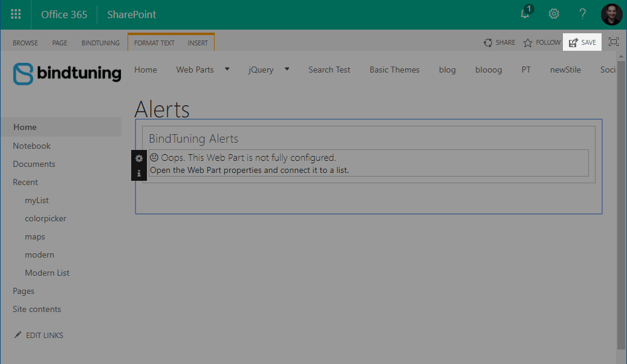This screenshot has height=364, width=627.
Task: Go to Home in top navigation
Action: (x=146, y=70)
